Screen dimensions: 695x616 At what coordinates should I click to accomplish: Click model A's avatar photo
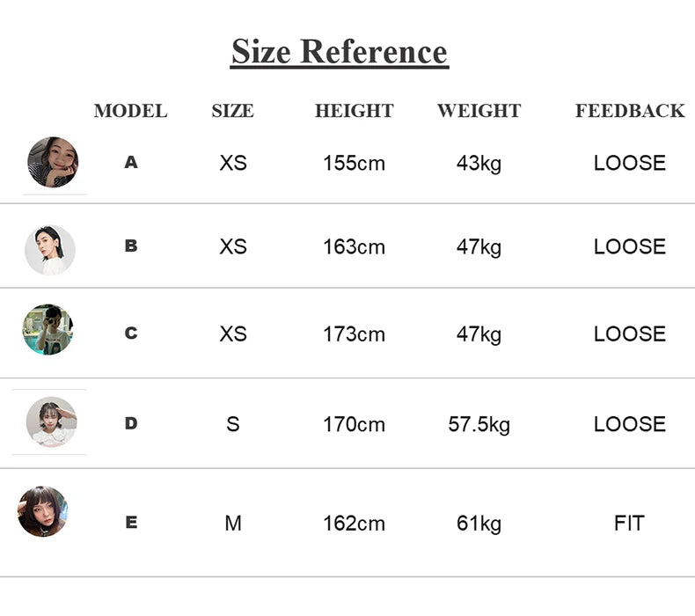[x=53, y=162]
